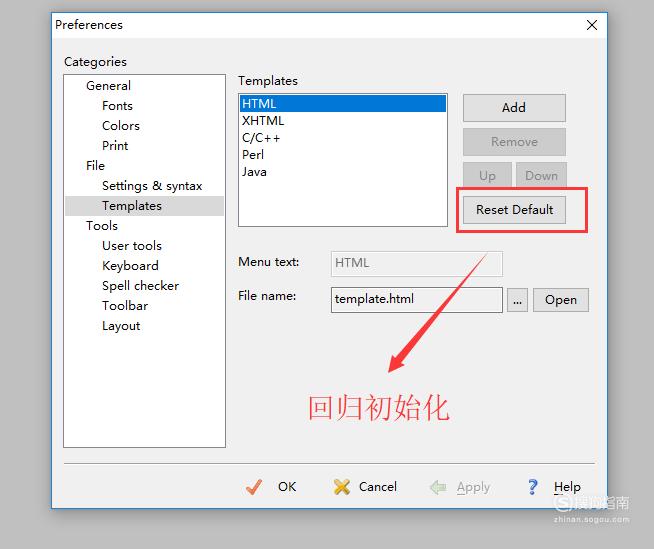Select the Tools category
Viewport: 654px width, 549px height.
coord(102,226)
